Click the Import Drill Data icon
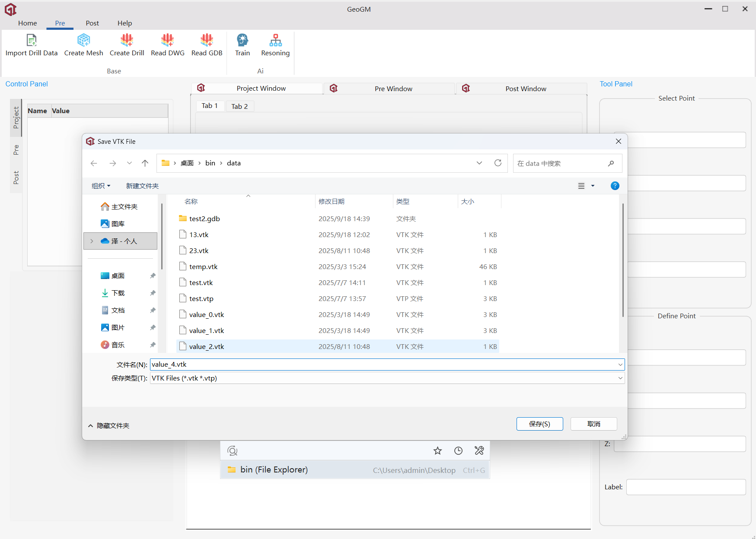Viewport: 756px width, 539px height. click(31, 41)
